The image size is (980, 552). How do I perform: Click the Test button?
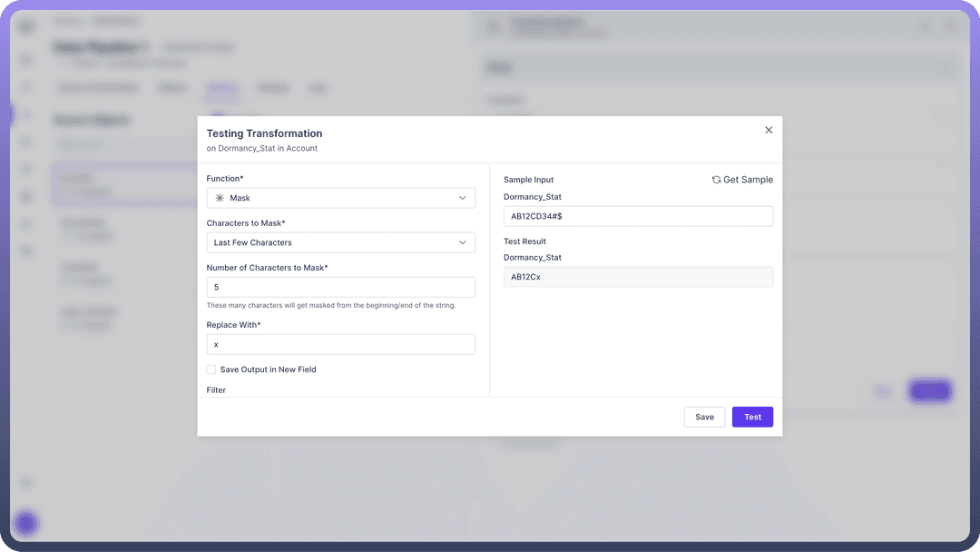point(752,417)
